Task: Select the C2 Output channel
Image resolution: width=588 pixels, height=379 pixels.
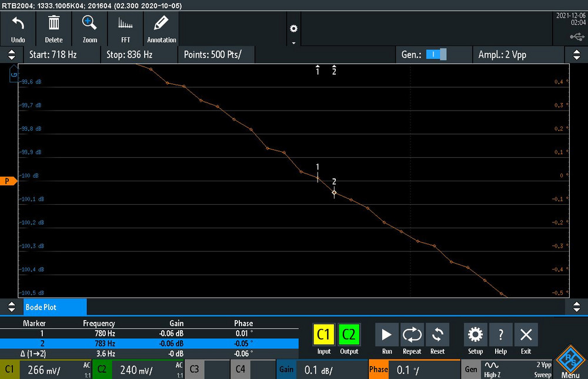Action: (x=349, y=334)
